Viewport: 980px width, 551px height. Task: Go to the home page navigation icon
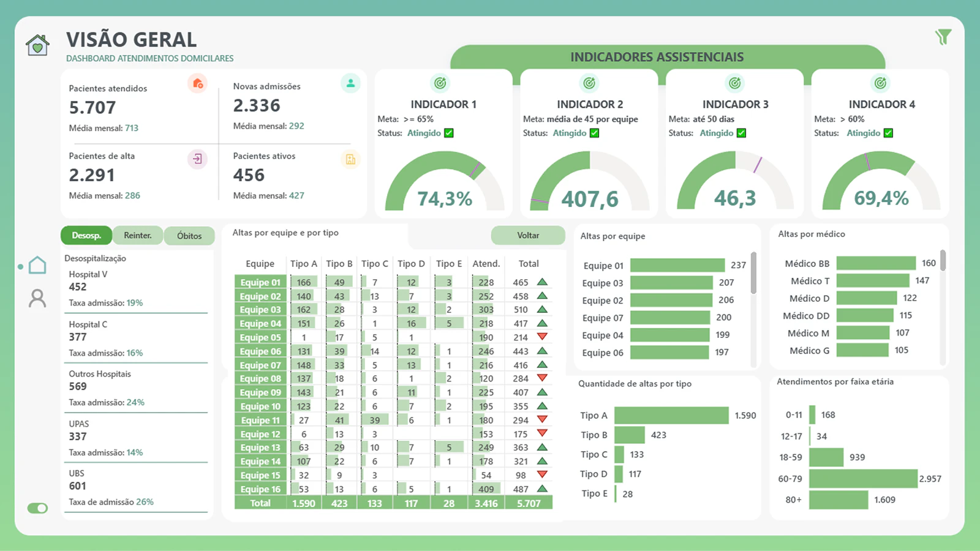click(x=37, y=265)
